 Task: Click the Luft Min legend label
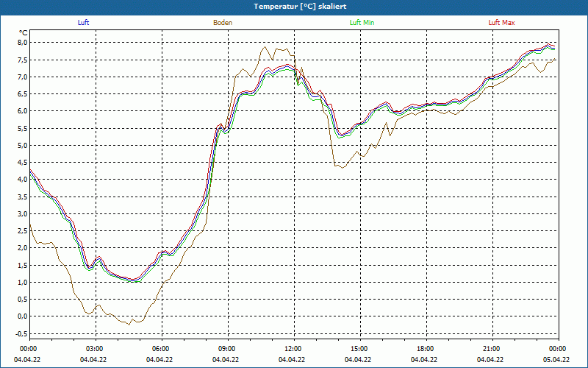tap(362, 23)
